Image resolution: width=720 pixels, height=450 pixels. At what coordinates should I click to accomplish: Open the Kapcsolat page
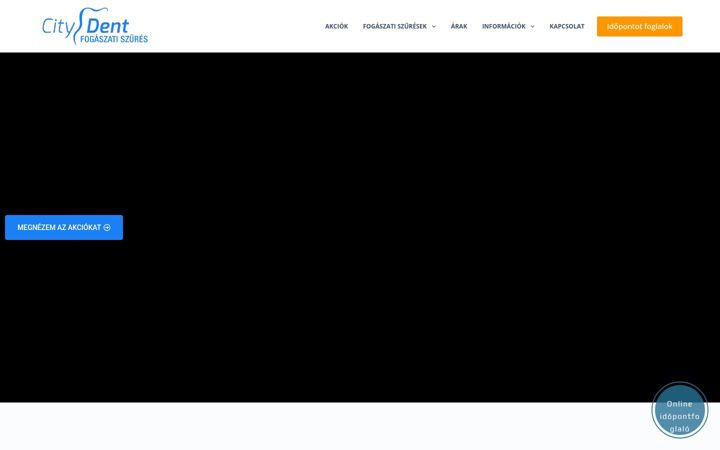(x=567, y=26)
